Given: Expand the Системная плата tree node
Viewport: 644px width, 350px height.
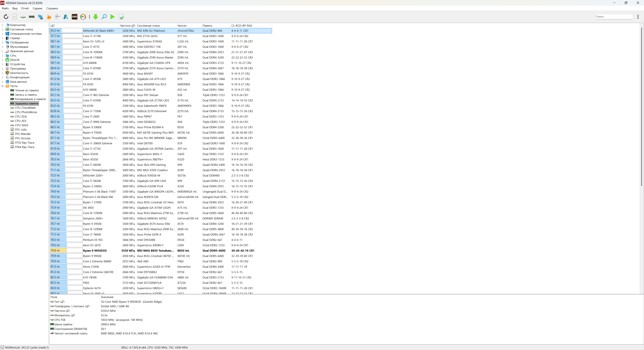Looking at the screenshot, I should pyautogui.click(x=3, y=30).
